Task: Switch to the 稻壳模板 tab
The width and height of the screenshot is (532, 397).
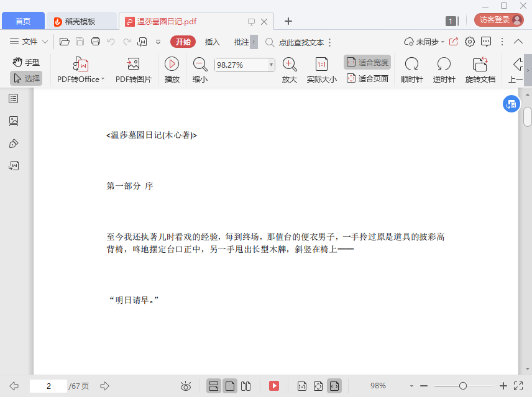Action: (81, 21)
